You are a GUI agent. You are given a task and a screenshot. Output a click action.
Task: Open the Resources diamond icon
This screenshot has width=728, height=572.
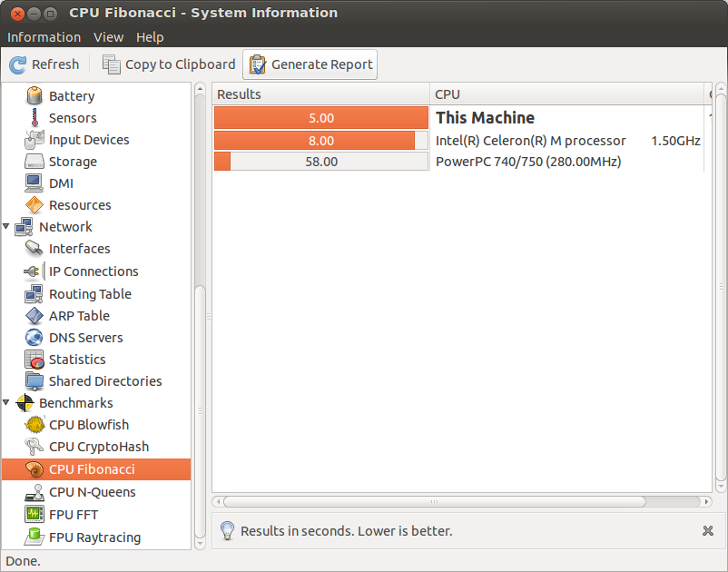34,205
